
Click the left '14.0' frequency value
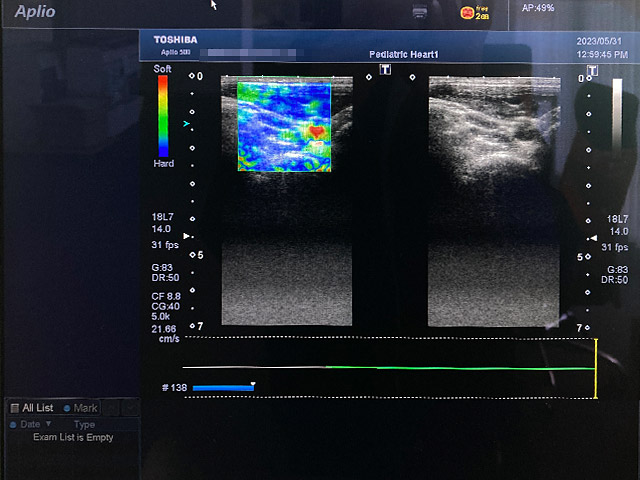(x=161, y=229)
